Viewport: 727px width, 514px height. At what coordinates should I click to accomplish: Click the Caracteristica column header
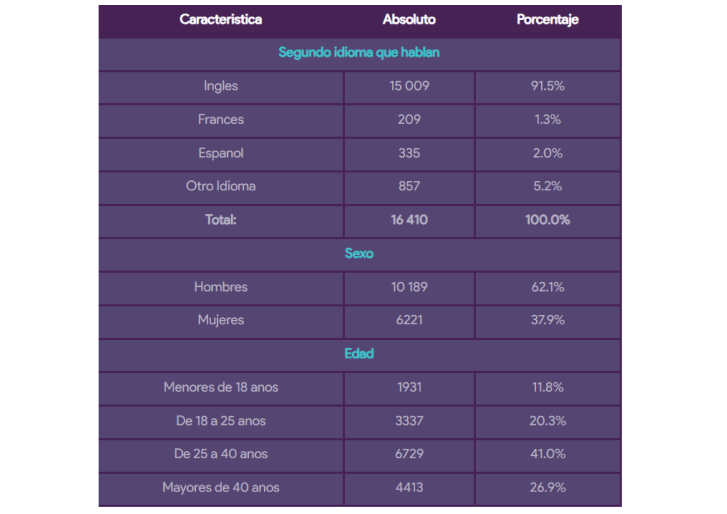point(221,19)
